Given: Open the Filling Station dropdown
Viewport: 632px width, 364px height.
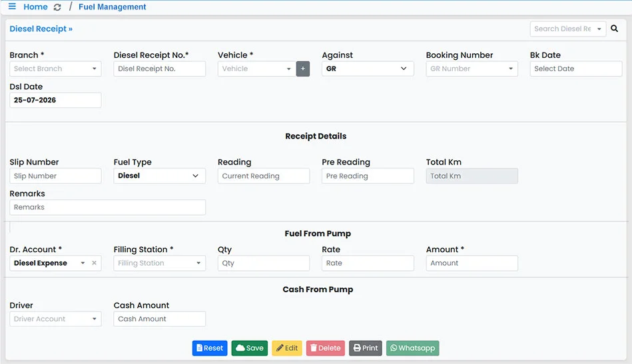Looking at the screenshot, I should 159,263.
